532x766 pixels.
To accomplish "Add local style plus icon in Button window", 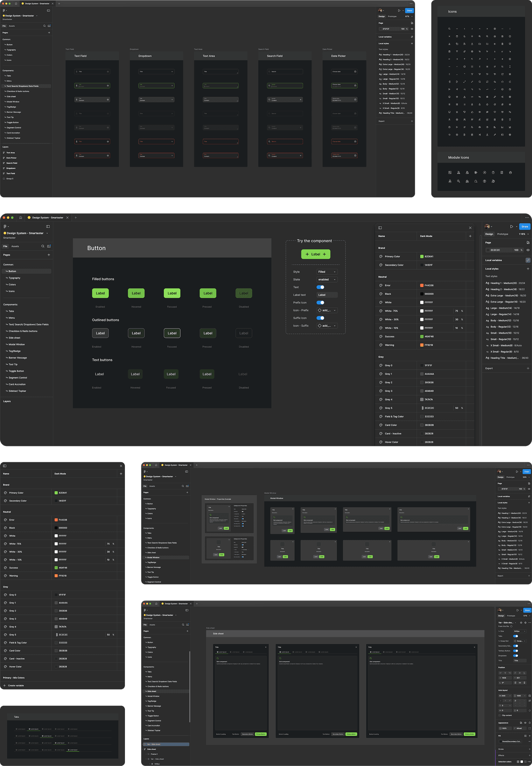I will point(528,269).
